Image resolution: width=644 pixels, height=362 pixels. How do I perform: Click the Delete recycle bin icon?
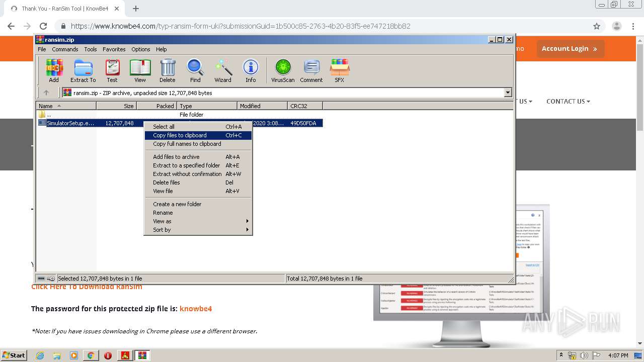[168, 70]
